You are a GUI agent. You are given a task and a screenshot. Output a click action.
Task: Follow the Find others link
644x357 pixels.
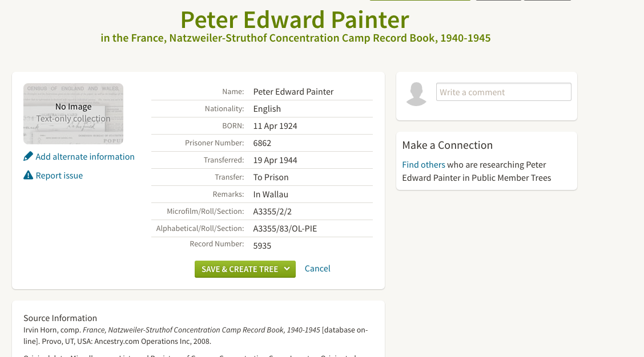click(424, 165)
